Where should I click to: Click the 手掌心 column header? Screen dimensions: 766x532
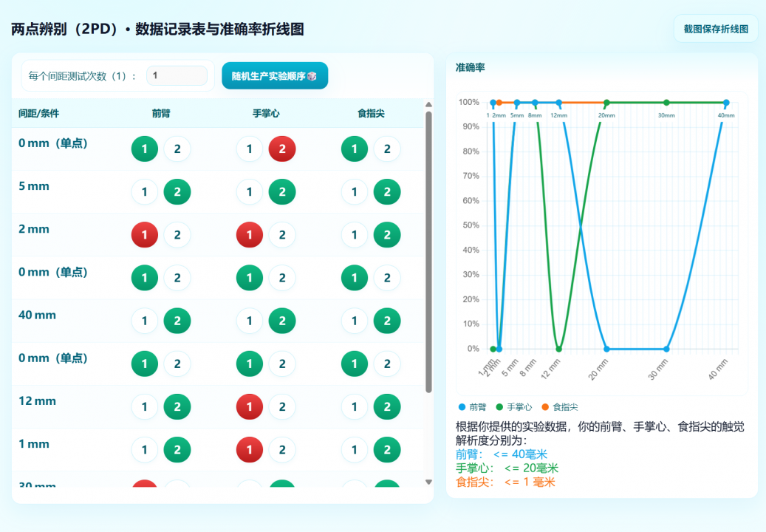266,114
